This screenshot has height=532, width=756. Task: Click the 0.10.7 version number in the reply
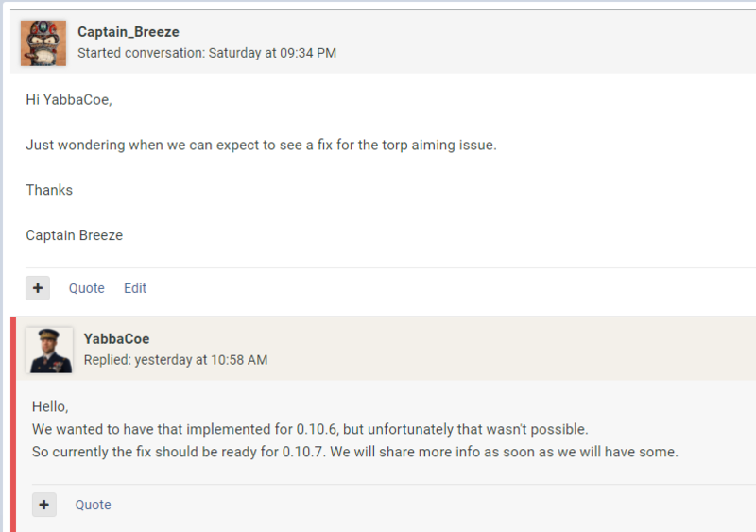[x=304, y=452]
